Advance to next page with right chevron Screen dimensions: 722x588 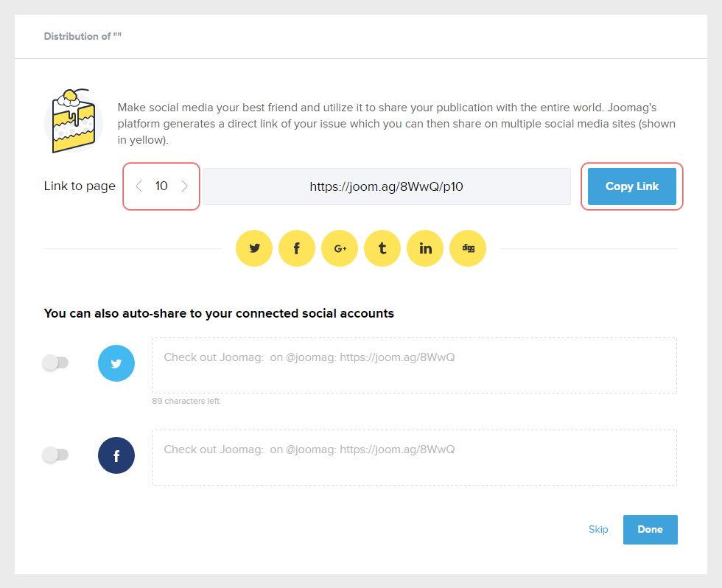pyautogui.click(x=184, y=186)
